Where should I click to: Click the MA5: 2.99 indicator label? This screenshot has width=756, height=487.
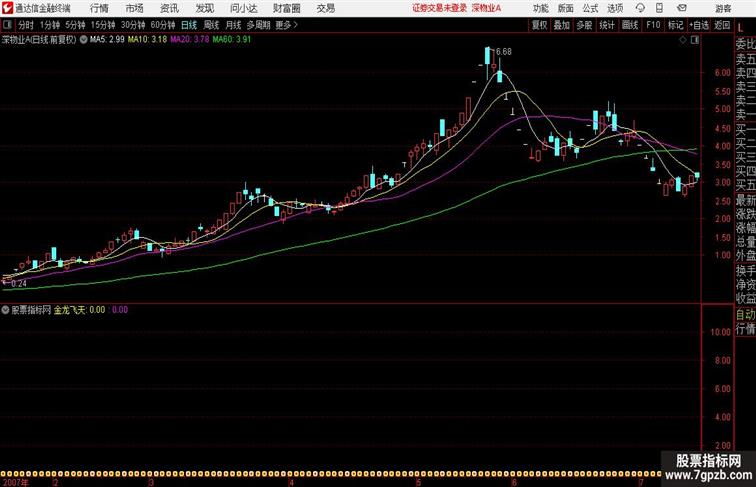point(107,40)
